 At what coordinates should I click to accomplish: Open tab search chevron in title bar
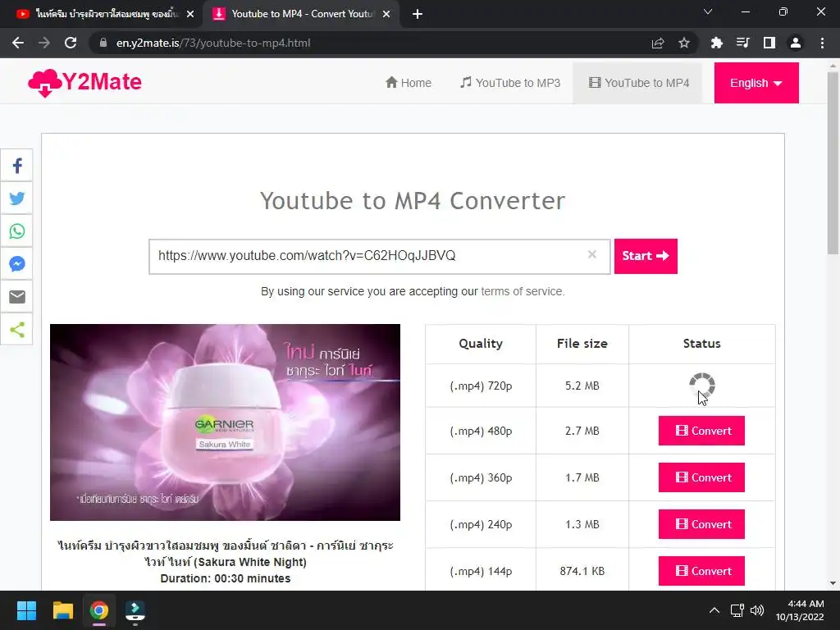pyautogui.click(x=708, y=11)
